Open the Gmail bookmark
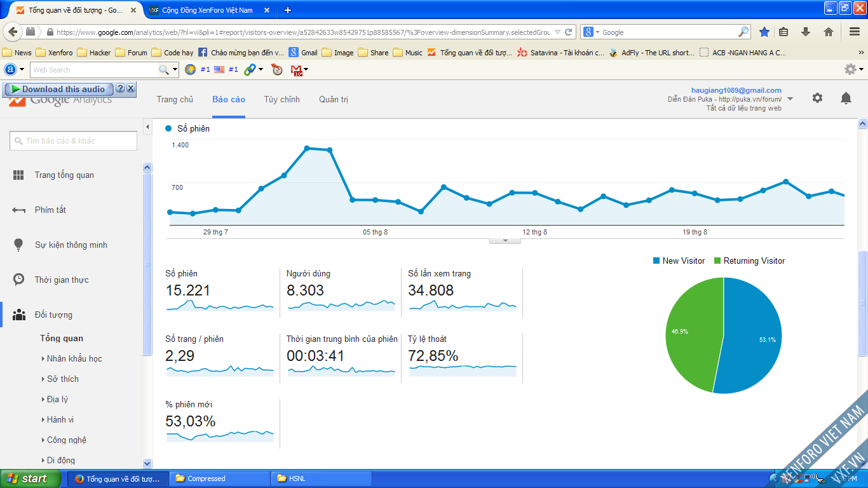The height and width of the screenshot is (488, 868). pos(303,53)
